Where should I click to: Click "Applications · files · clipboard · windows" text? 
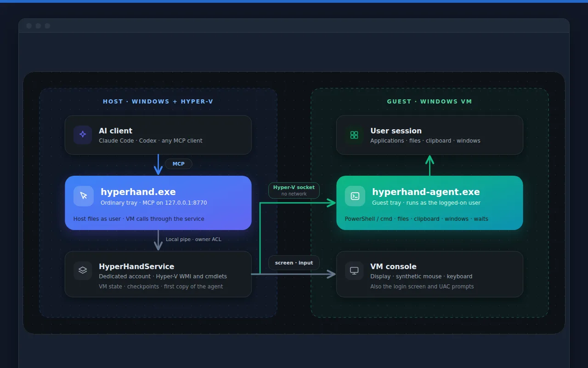click(425, 140)
